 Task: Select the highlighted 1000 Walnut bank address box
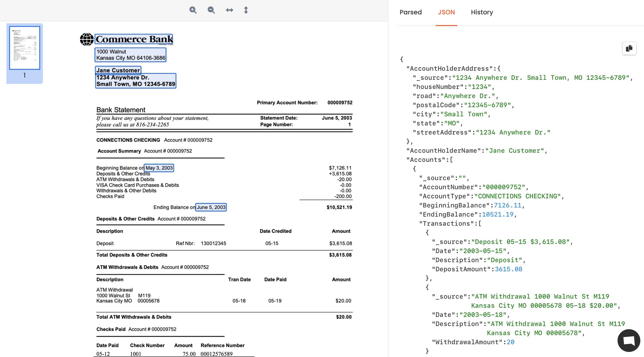(130, 55)
